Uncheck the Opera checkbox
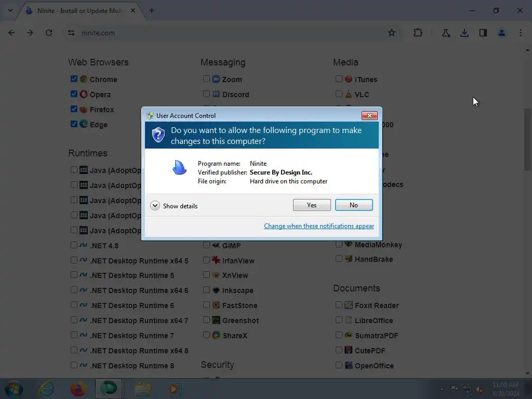Image resolution: width=532 pixels, height=399 pixels. (74, 94)
